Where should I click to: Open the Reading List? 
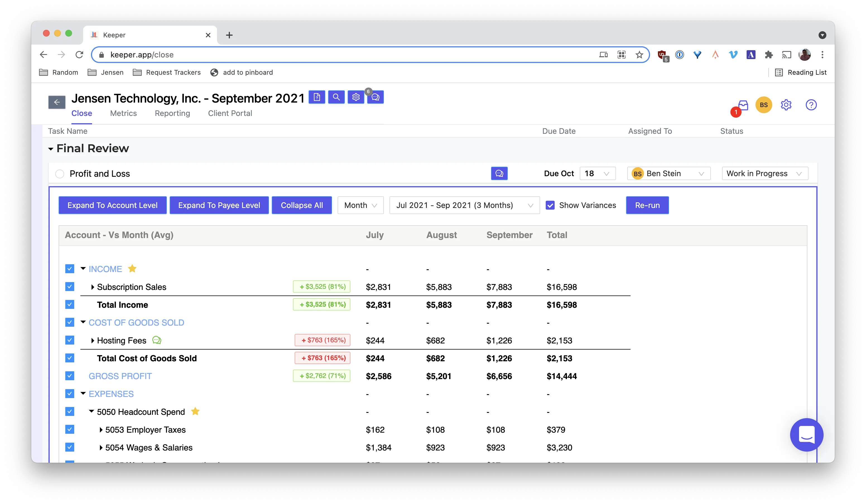click(801, 72)
